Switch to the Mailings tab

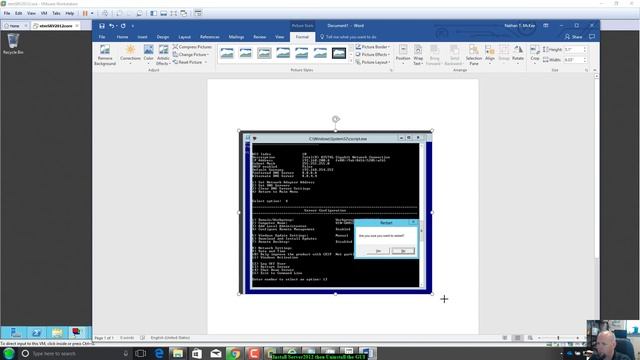pyautogui.click(x=236, y=37)
